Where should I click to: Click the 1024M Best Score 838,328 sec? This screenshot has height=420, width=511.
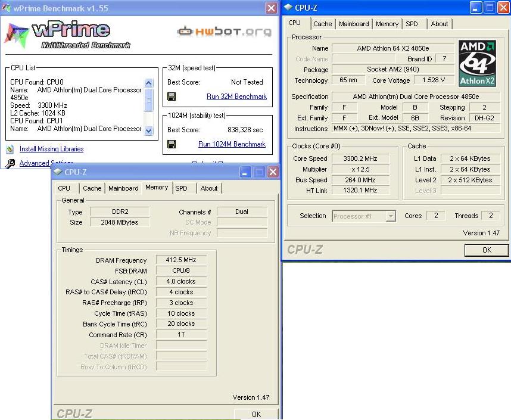[x=245, y=130]
